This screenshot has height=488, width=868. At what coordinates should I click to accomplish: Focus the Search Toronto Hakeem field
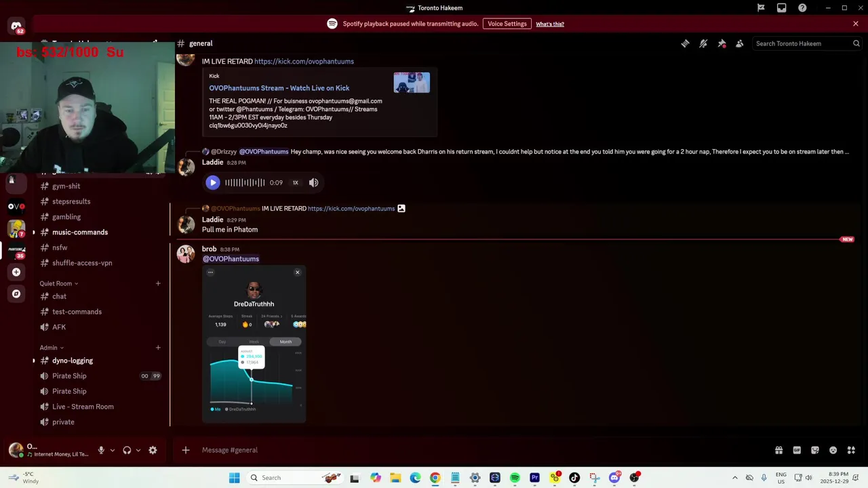(807, 43)
